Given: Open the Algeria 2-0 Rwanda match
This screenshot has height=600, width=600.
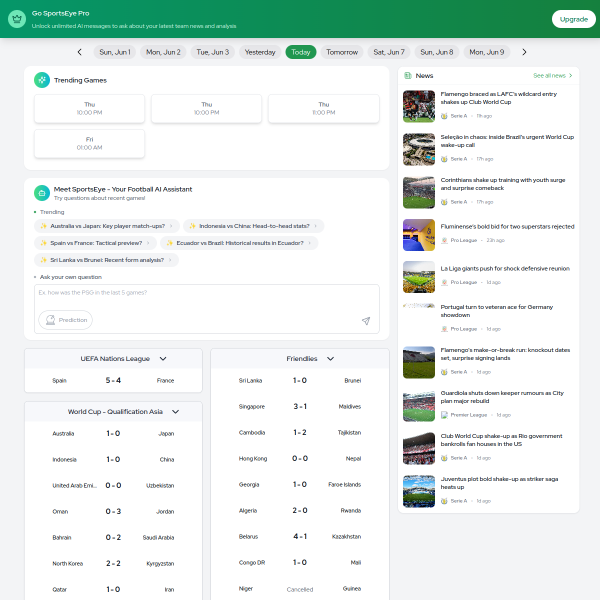Looking at the screenshot, I should click(300, 510).
